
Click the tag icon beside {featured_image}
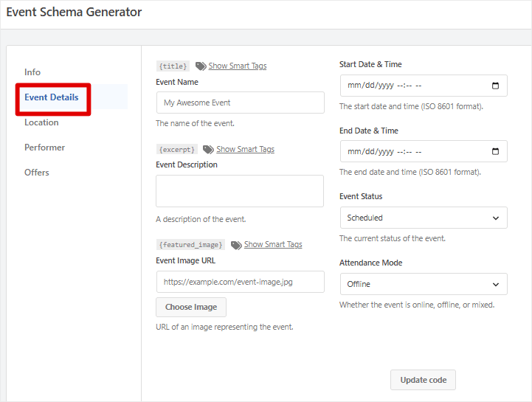pos(236,245)
